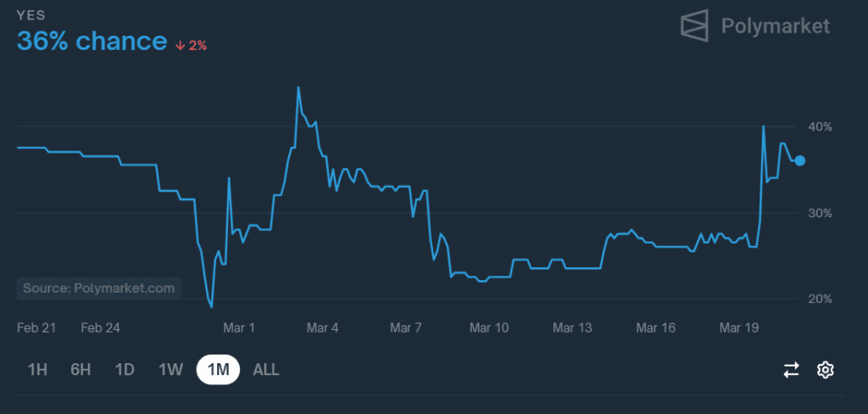Open chart settings gear icon
This screenshot has height=414, width=868.
(826, 370)
